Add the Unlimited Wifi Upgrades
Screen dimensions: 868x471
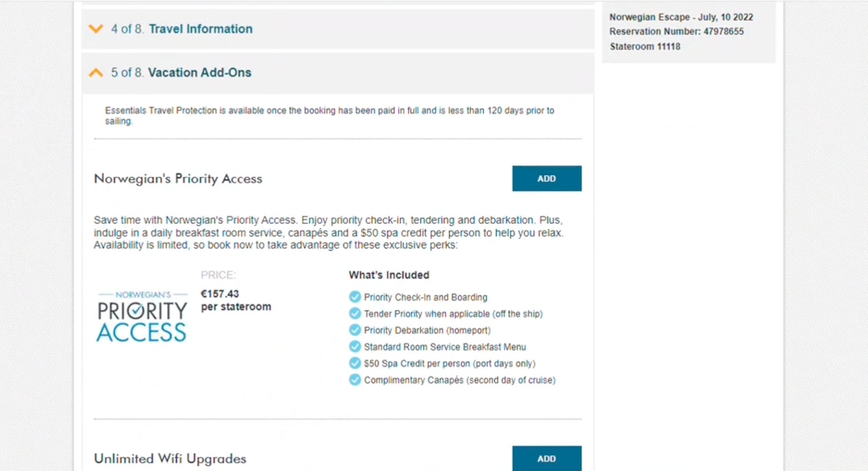[547, 458]
